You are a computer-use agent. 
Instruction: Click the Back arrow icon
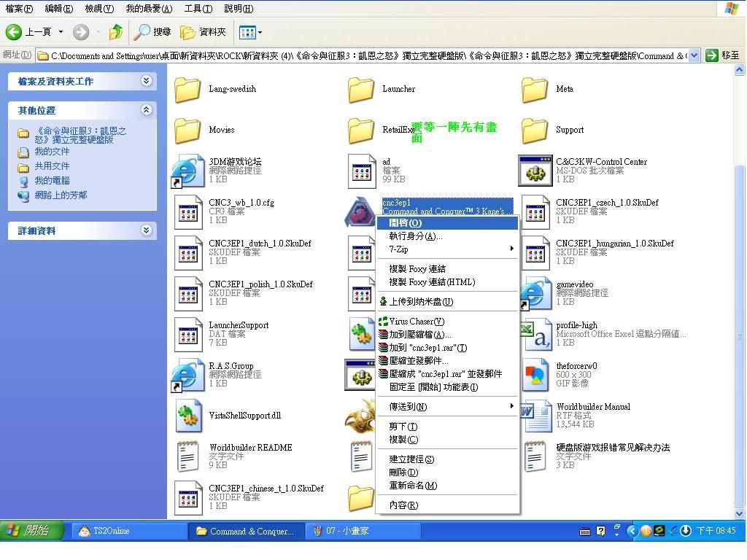click(15, 32)
